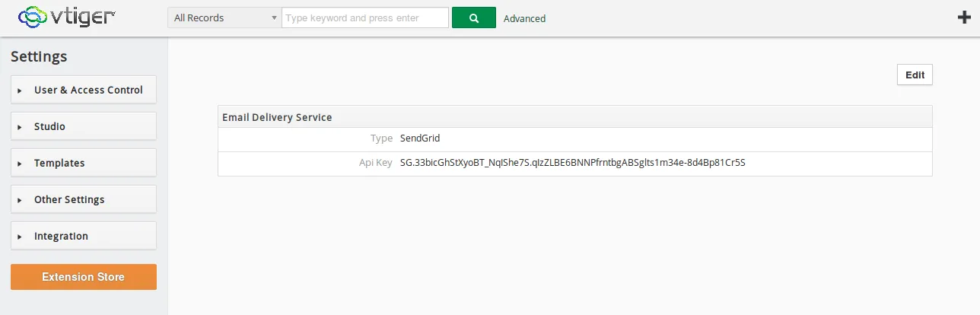This screenshot has height=315, width=980.
Task: Click the Edit button
Action: point(915,75)
